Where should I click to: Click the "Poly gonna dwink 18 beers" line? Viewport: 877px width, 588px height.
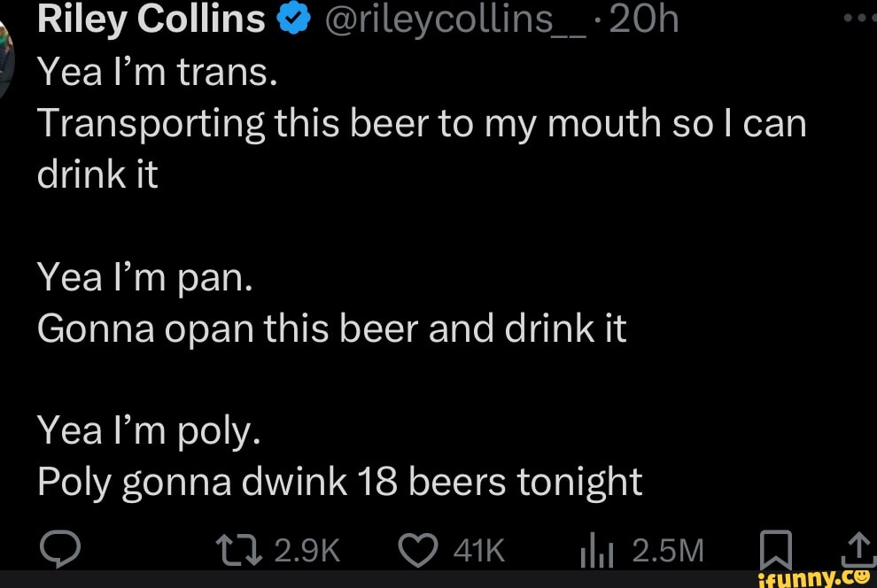tap(339, 482)
